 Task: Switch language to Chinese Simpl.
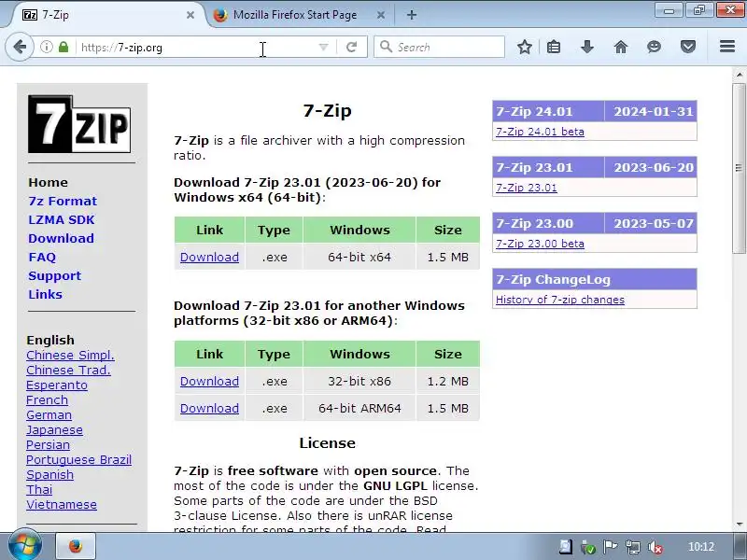(x=70, y=356)
